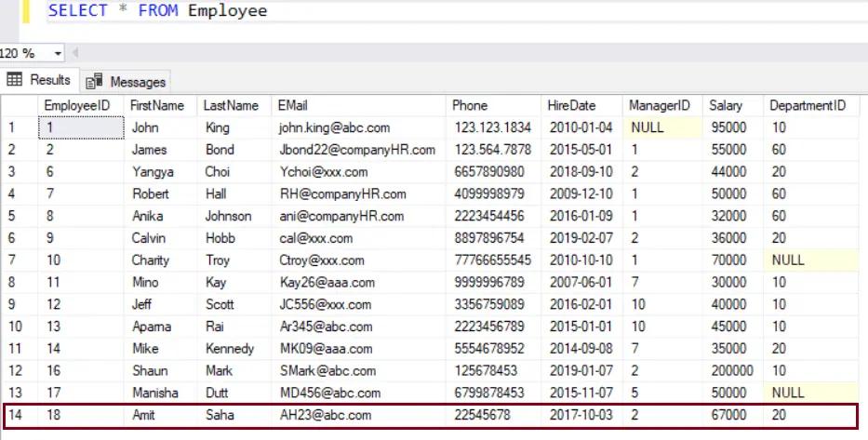Click the Salary column header

726,105
